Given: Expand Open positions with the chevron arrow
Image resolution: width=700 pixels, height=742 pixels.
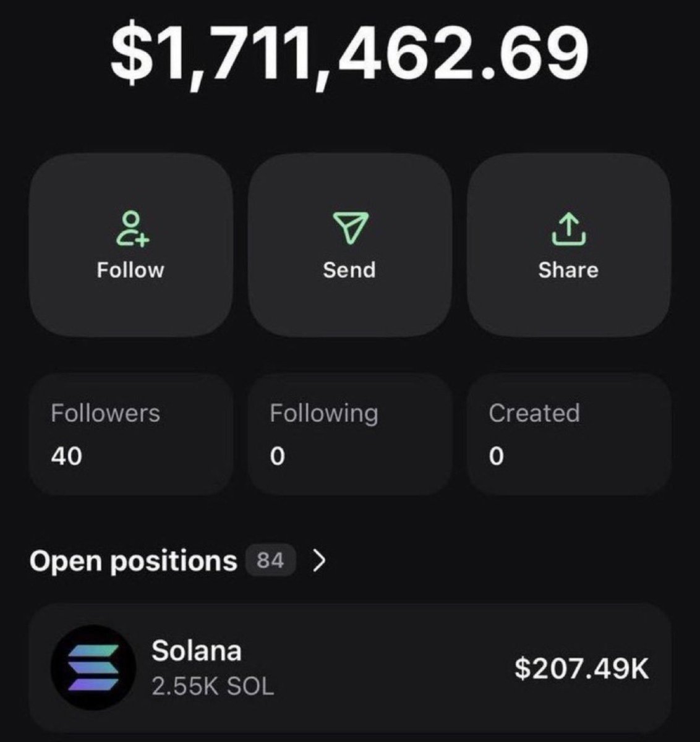Looking at the screenshot, I should point(318,561).
